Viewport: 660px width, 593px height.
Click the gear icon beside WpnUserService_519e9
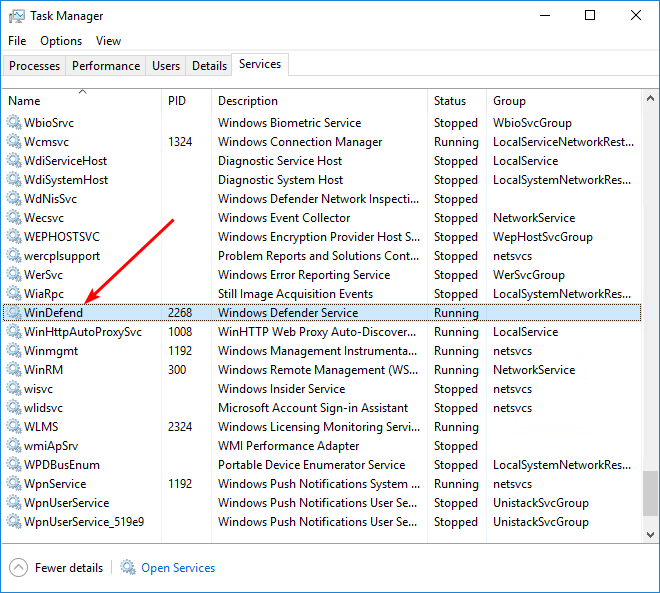click(14, 521)
